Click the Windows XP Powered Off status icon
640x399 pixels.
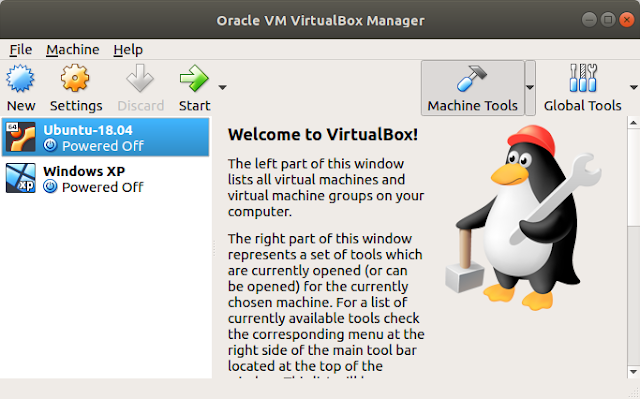50,186
